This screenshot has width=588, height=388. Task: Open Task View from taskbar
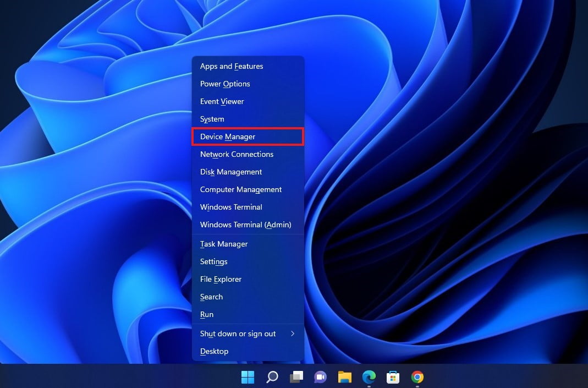[296, 377]
